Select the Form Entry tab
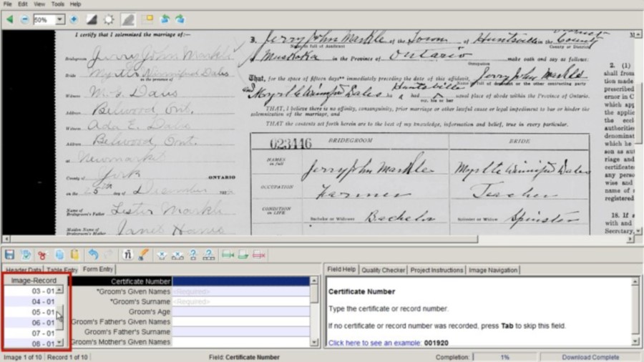Image resolution: width=644 pixels, height=362 pixels. pyautogui.click(x=98, y=269)
